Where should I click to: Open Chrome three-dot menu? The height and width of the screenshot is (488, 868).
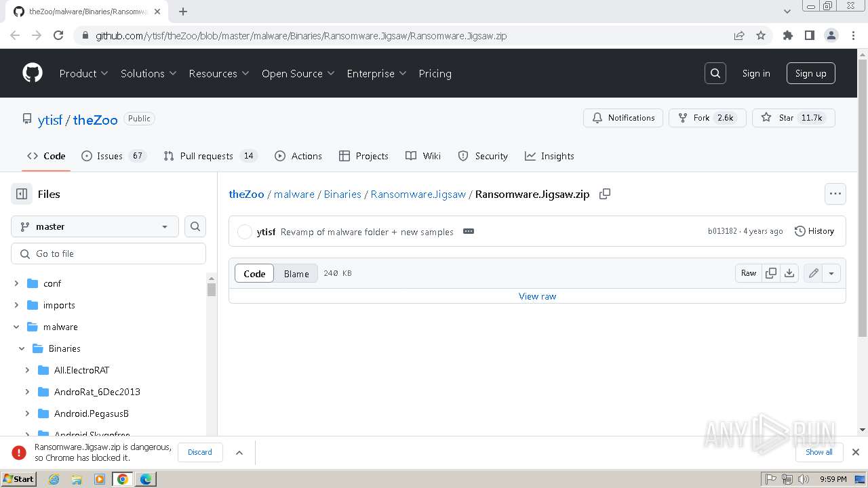coord(853,35)
